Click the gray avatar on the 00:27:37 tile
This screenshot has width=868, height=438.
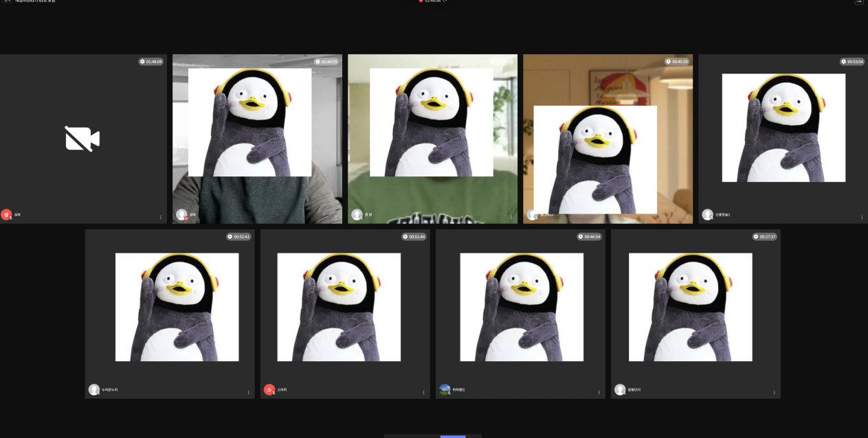[620, 389]
